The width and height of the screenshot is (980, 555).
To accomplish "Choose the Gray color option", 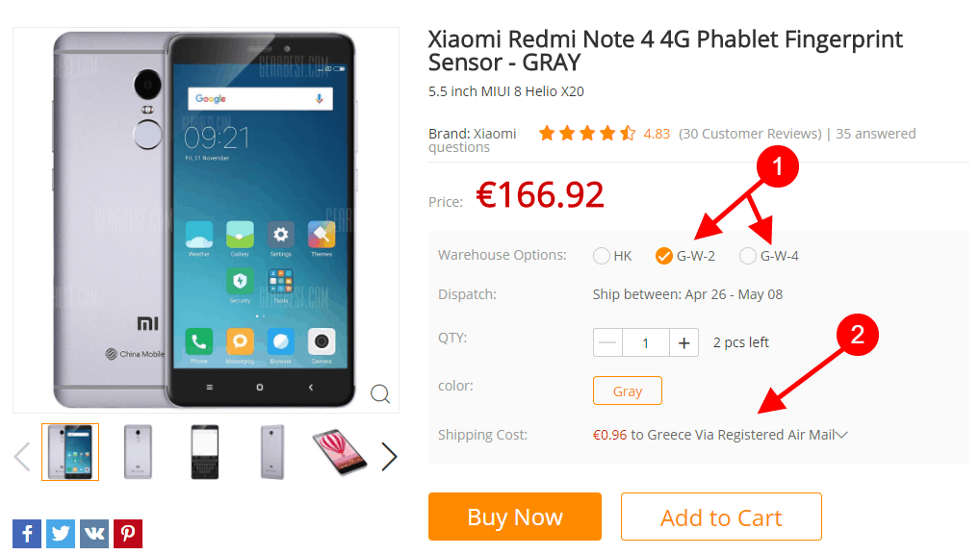I will tap(628, 391).
